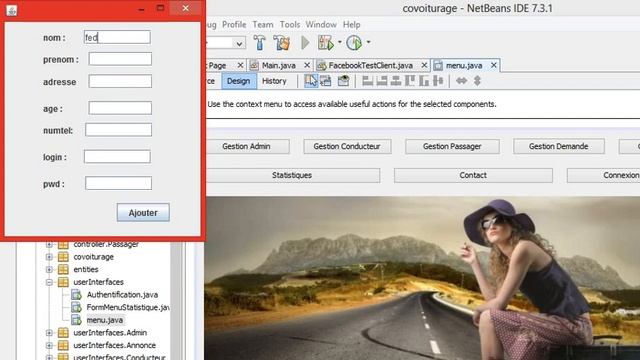This screenshot has height=360, width=640.
Task: Click the Statistiques button
Action: pyautogui.click(x=292, y=175)
